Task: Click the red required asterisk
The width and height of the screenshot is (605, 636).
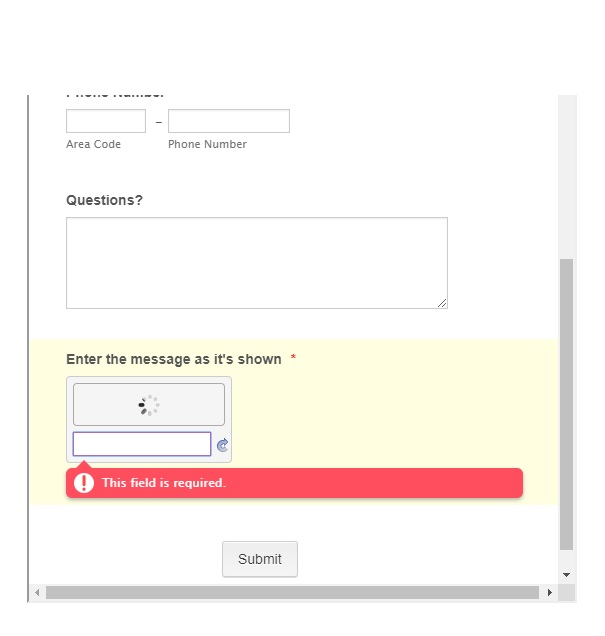Action: (x=293, y=357)
